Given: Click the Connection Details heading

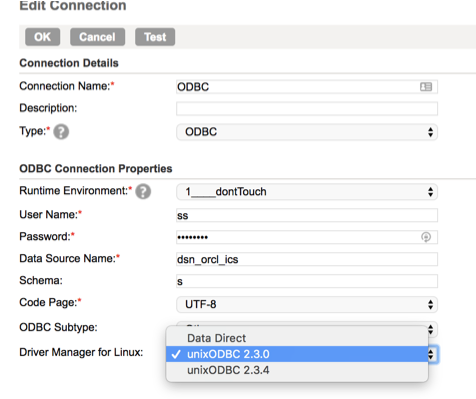Looking at the screenshot, I should [69, 63].
